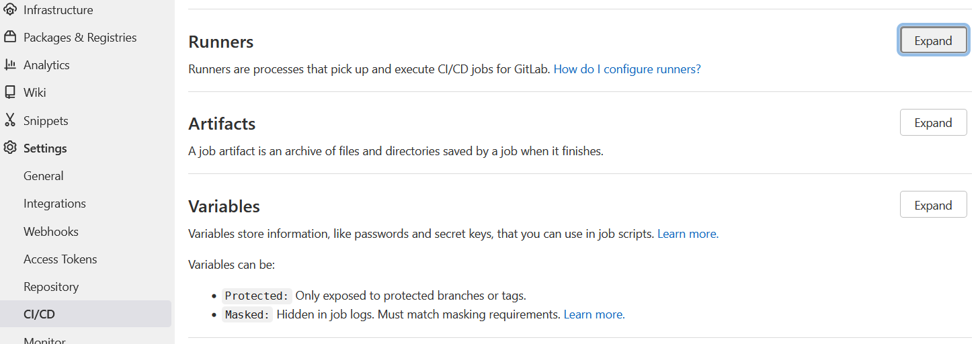Click Learn more link about variables
This screenshot has height=344, width=980.
(x=688, y=234)
